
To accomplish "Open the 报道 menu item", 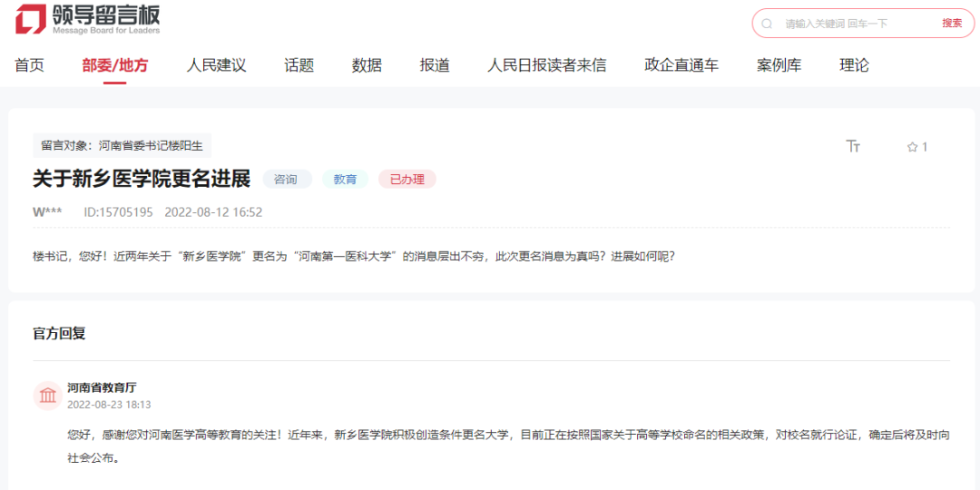I will pos(435,65).
